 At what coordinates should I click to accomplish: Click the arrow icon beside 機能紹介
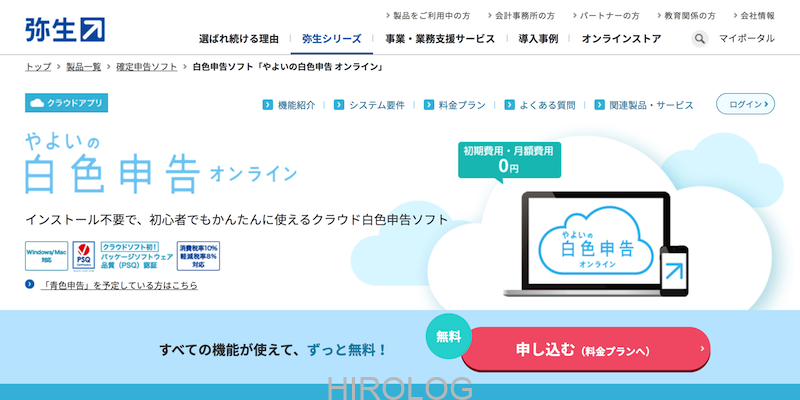[x=267, y=105]
